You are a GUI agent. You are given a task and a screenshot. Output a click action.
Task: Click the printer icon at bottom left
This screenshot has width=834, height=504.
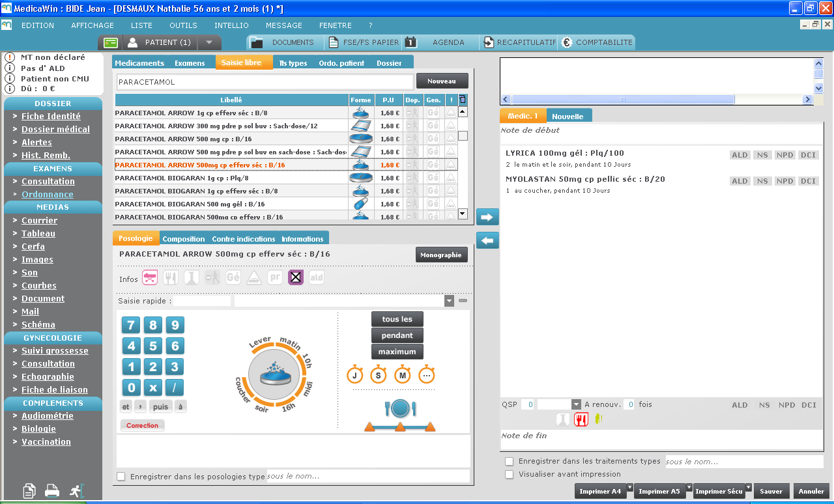[x=52, y=491]
